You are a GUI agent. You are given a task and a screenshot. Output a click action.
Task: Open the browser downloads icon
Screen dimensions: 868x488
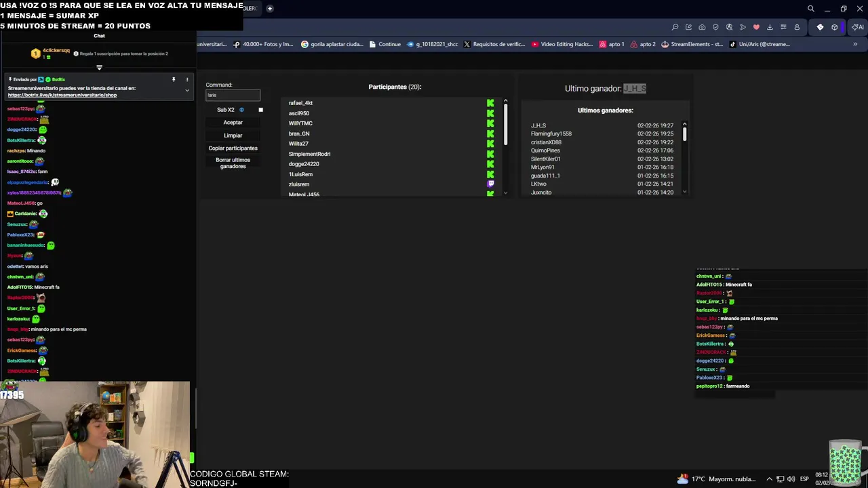point(770,27)
